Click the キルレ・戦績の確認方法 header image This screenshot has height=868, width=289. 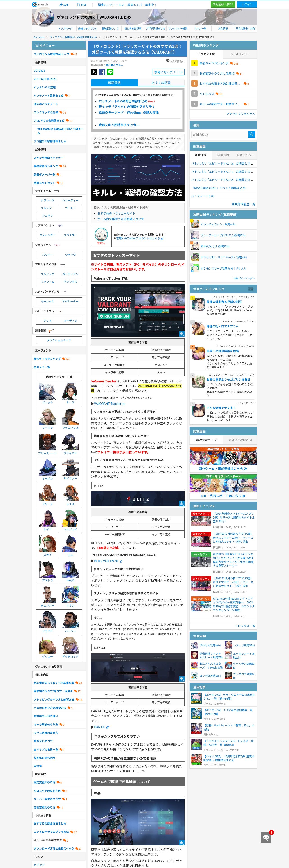(x=138, y=177)
